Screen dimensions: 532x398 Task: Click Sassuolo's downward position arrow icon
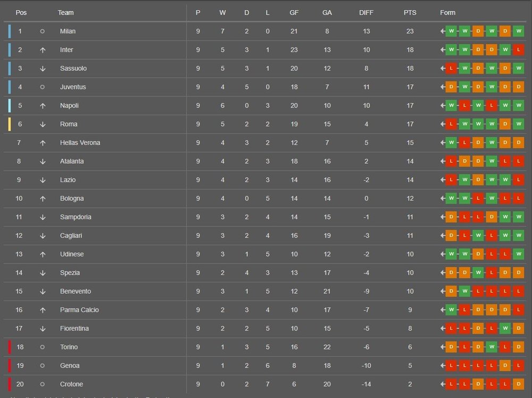tap(43, 69)
